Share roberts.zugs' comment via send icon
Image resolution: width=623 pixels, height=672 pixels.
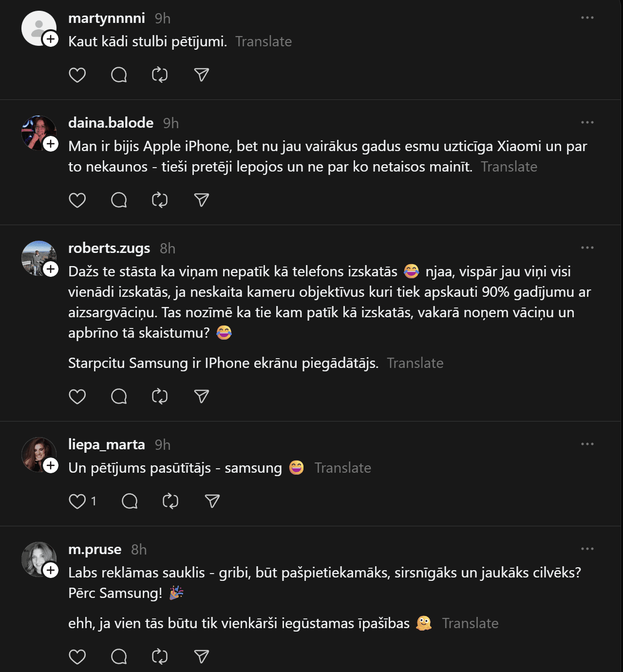(201, 397)
